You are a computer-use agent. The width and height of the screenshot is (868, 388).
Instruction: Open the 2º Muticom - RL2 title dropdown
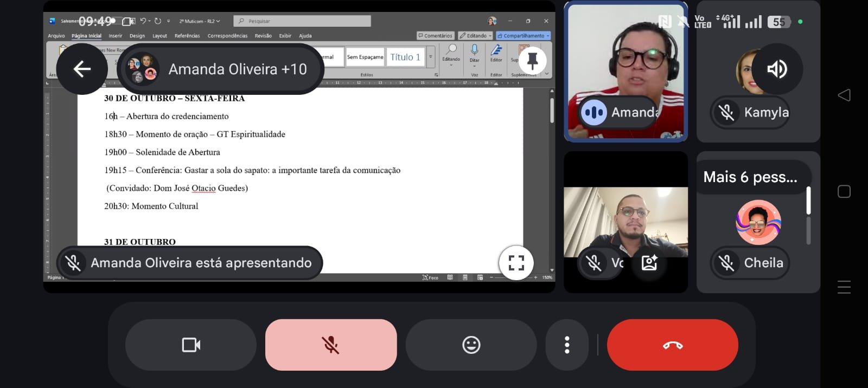[200, 21]
